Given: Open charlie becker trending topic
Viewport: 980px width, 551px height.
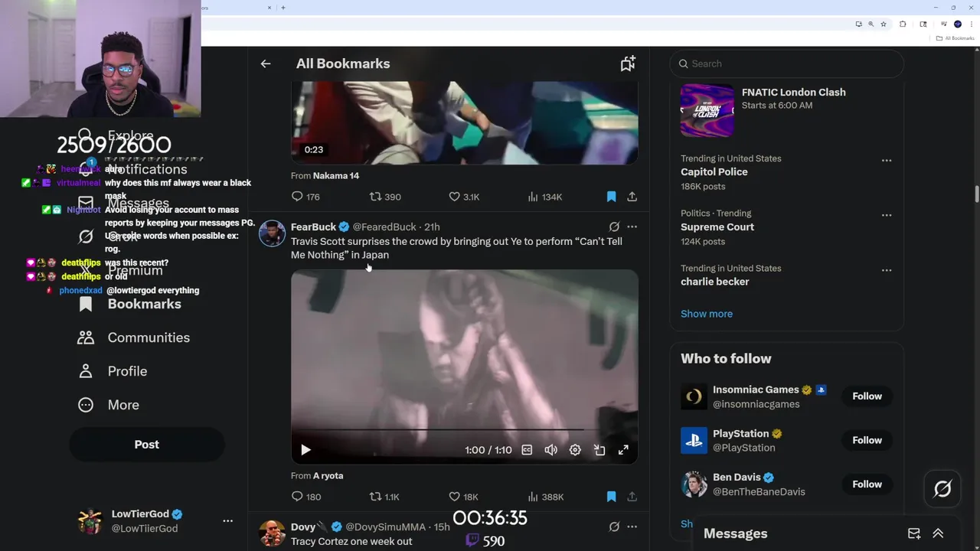Looking at the screenshot, I should point(714,282).
